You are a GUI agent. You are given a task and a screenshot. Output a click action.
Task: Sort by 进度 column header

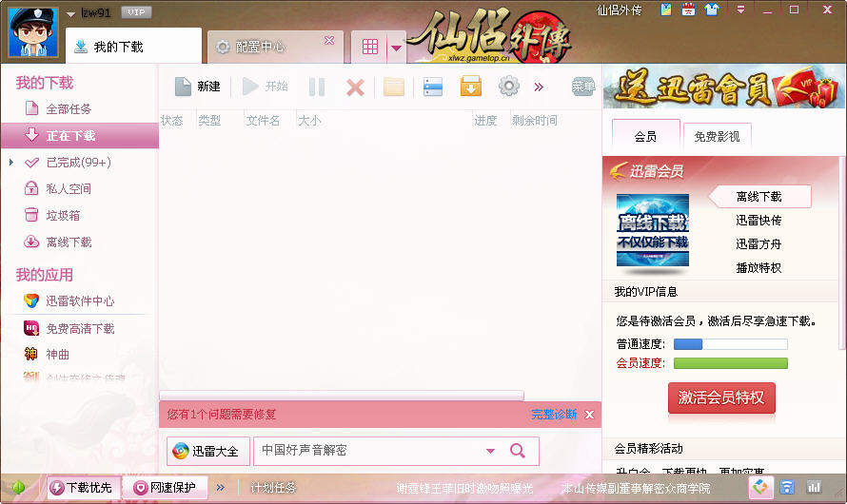pyautogui.click(x=485, y=121)
